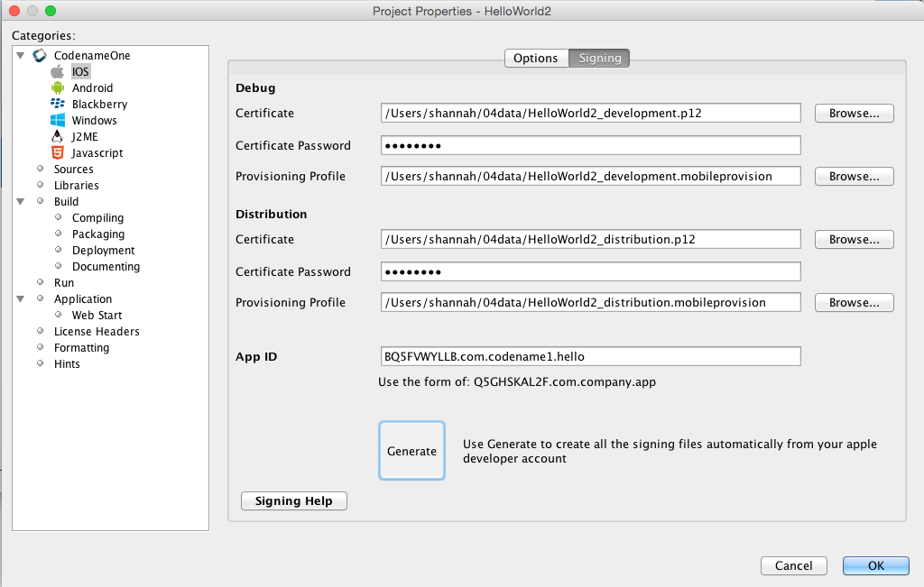Cancel the Project Properties dialog
This screenshot has height=587, width=924.
[x=793, y=566]
